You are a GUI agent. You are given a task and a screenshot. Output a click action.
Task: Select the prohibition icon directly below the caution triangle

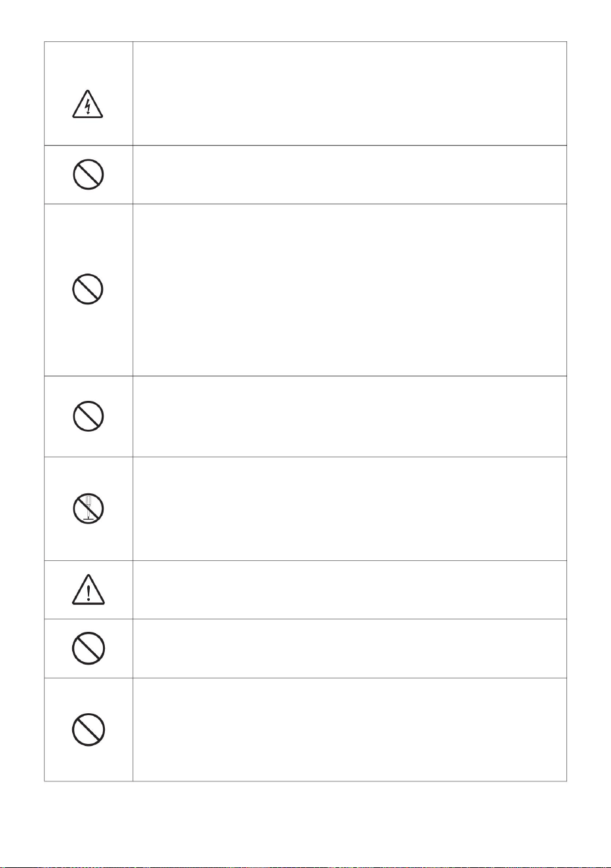[x=88, y=648]
